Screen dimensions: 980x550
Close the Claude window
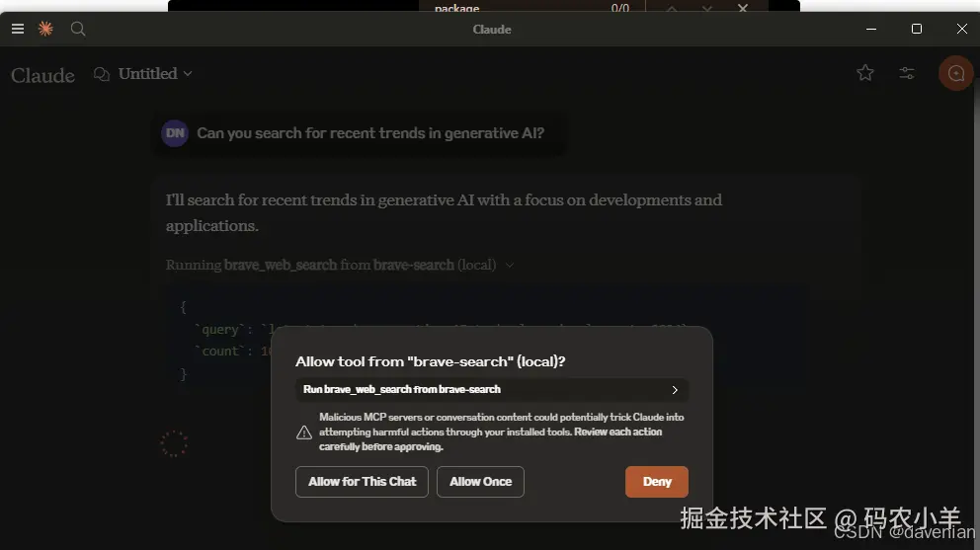[x=962, y=29]
